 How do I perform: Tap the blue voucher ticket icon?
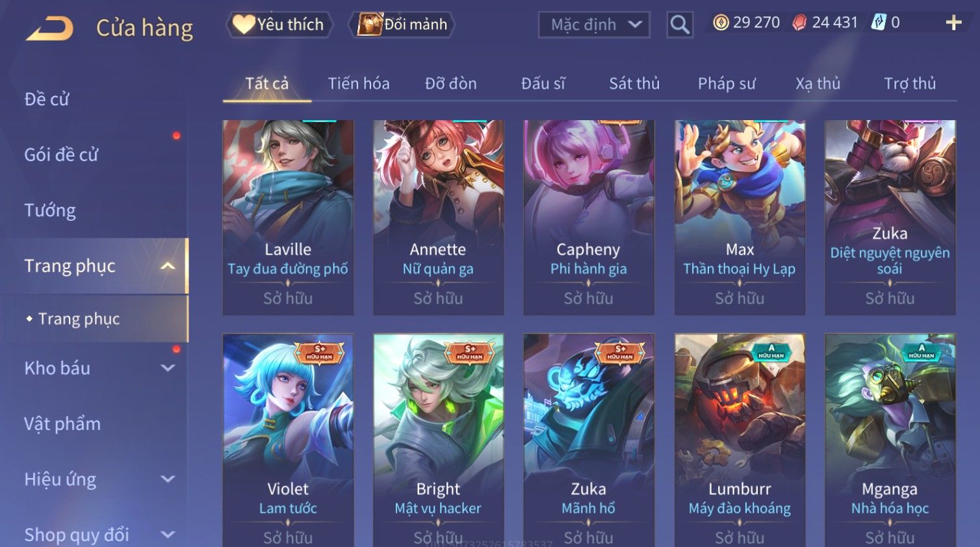879,23
